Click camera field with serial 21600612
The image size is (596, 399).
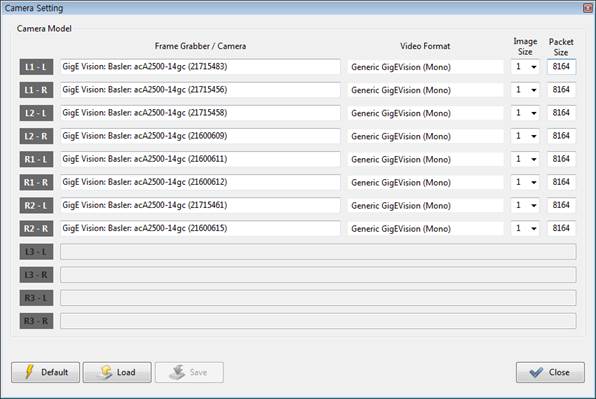click(x=200, y=182)
